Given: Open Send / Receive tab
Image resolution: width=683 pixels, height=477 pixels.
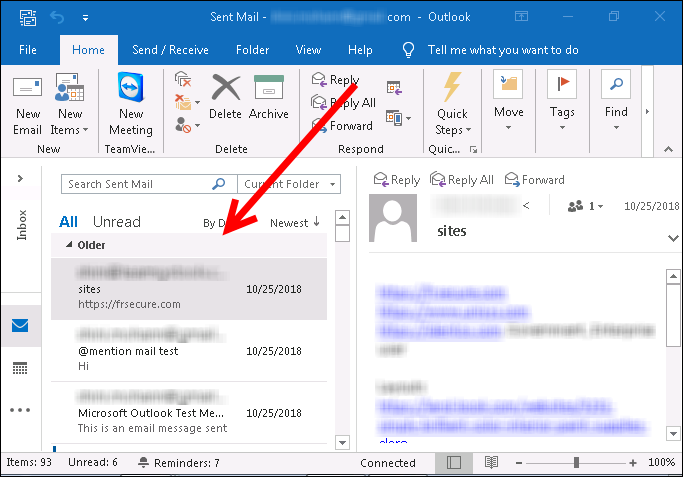Looking at the screenshot, I should (x=170, y=50).
